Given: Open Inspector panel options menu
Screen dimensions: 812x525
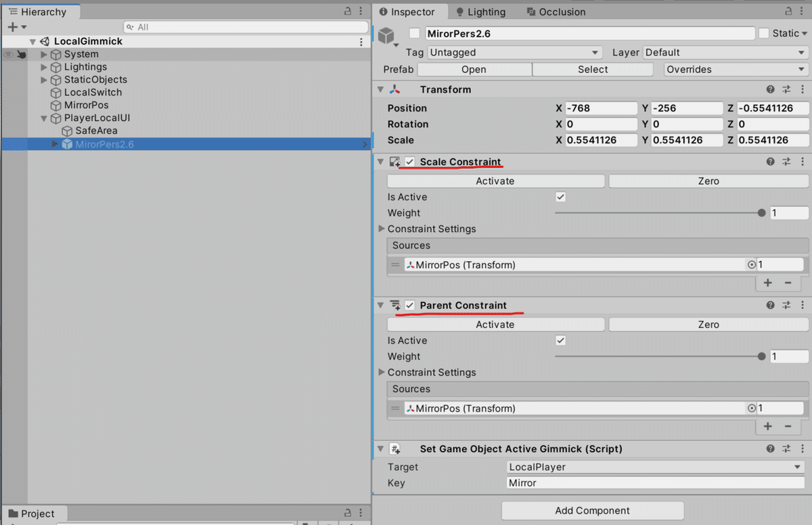Looking at the screenshot, I should (x=802, y=12).
